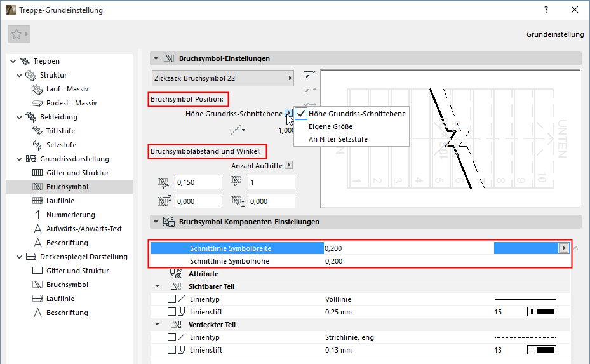Click the Trittstufe icon in tree
The width and height of the screenshot is (590, 364).
click(x=37, y=131)
